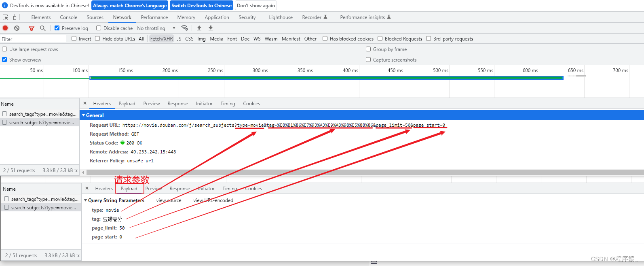
Task: Enable Use large request rows
Action: [4, 49]
